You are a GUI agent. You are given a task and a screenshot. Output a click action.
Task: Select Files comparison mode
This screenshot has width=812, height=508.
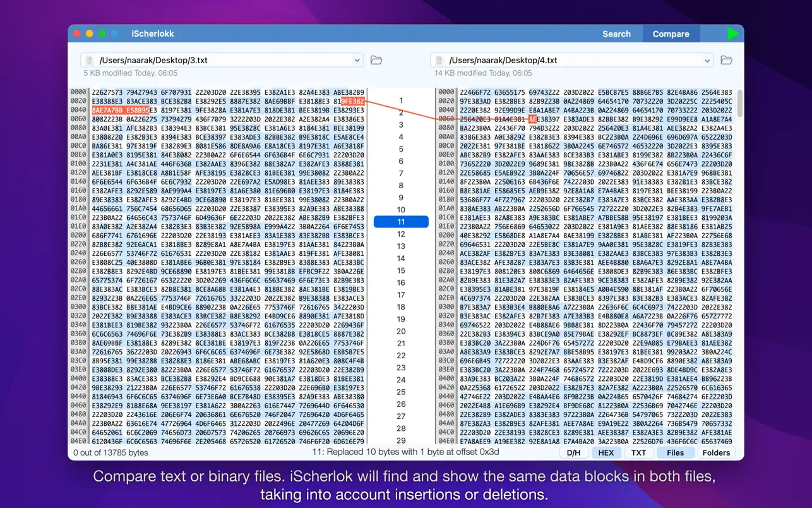(675, 452)
